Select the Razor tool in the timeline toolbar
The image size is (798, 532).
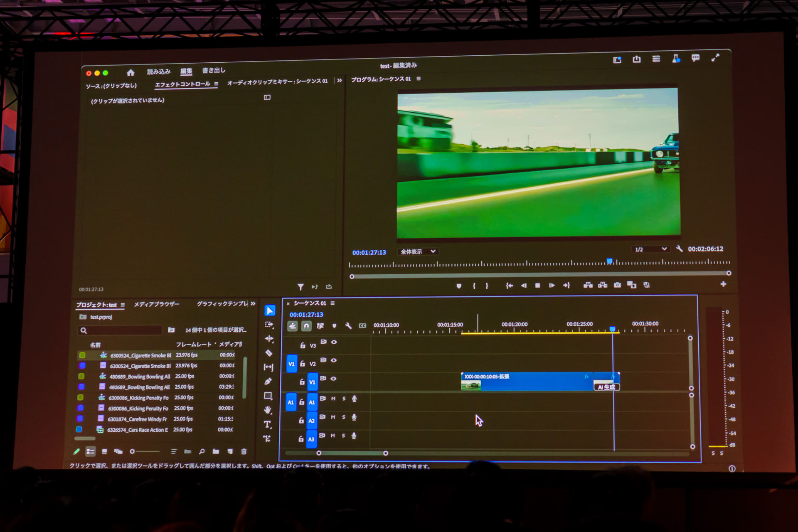pos(269,352)
